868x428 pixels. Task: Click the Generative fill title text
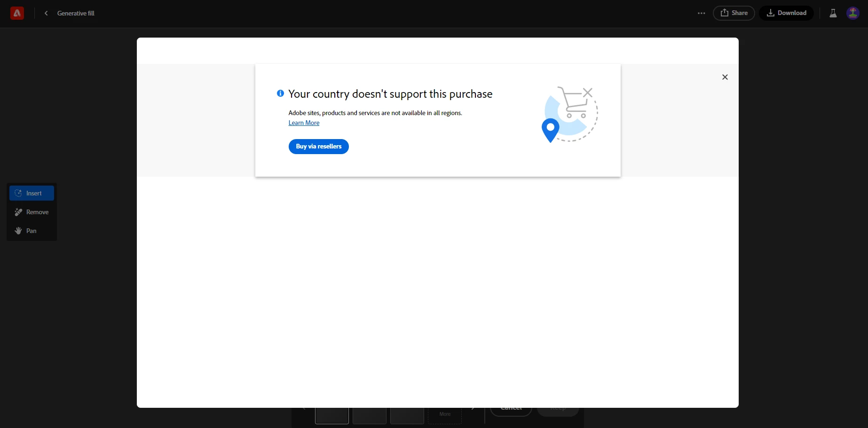76,13
